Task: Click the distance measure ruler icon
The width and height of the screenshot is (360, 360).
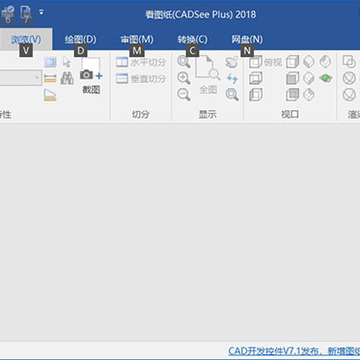Action: pyautogui.click(x=50, y=79)
